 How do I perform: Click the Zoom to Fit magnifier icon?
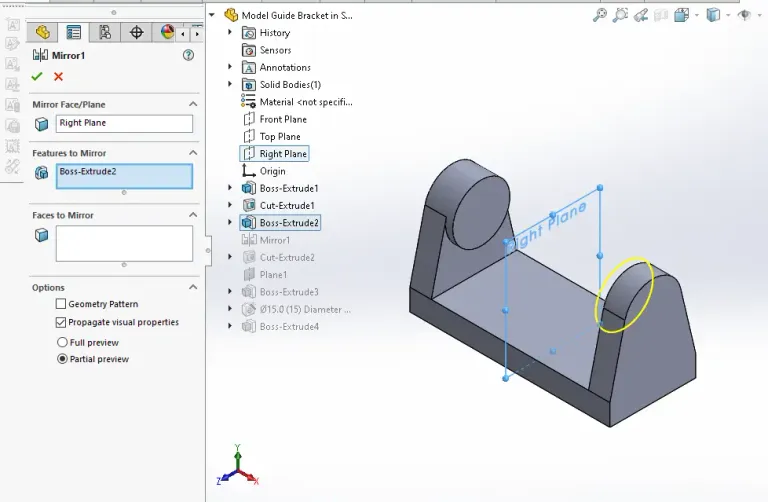(x=600, y=15)
